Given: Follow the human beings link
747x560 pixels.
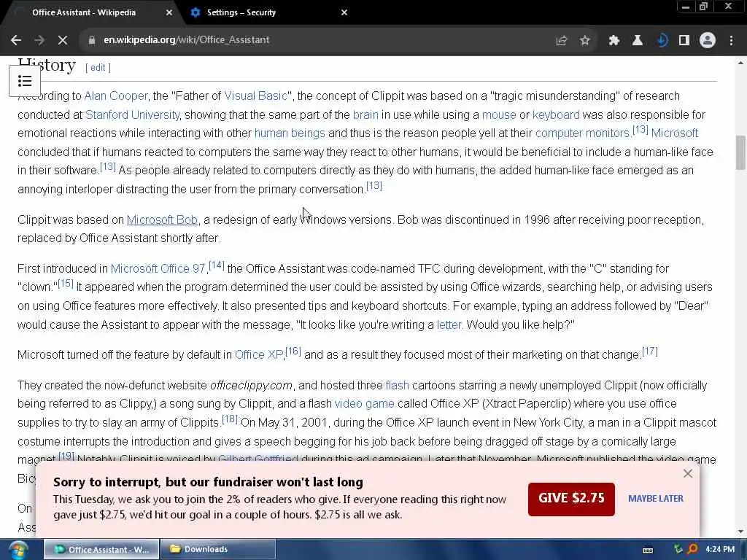Looking at the screenshot, I should (290, 133).
